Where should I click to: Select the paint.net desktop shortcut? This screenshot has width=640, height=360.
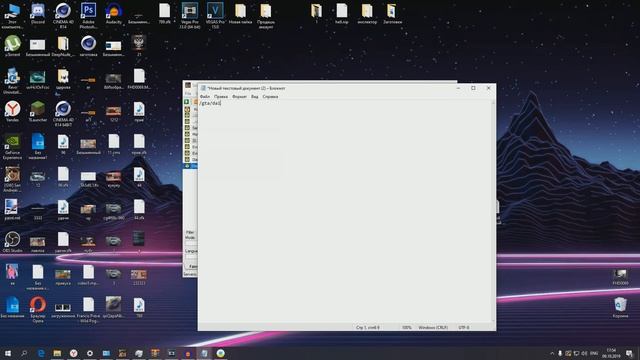coord(12,209)
